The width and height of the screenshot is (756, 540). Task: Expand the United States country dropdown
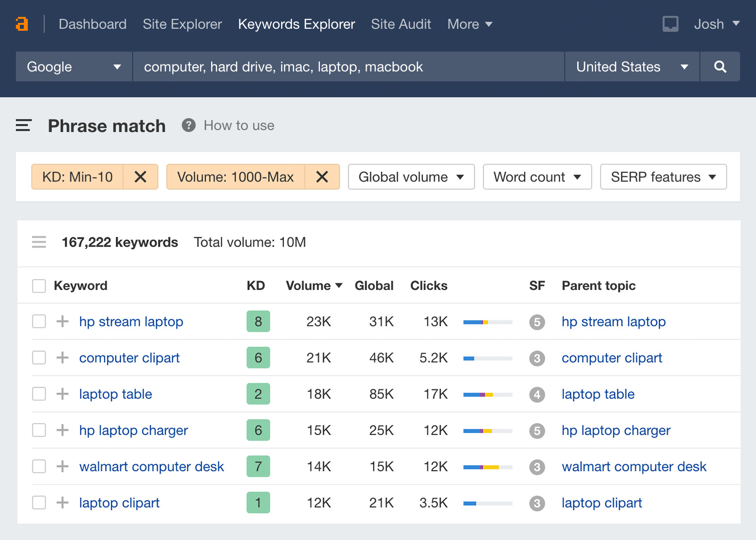point(631,67)
